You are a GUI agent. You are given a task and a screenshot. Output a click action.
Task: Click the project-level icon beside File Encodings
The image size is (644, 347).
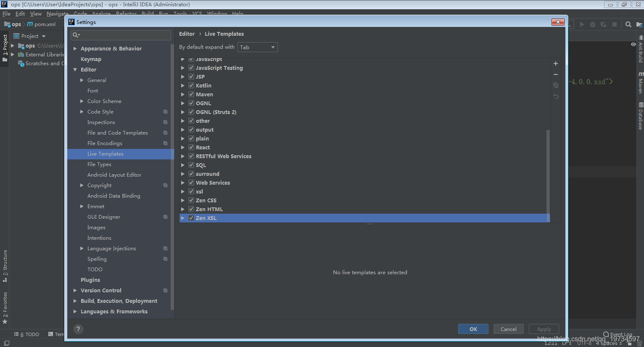click(165, 143)
